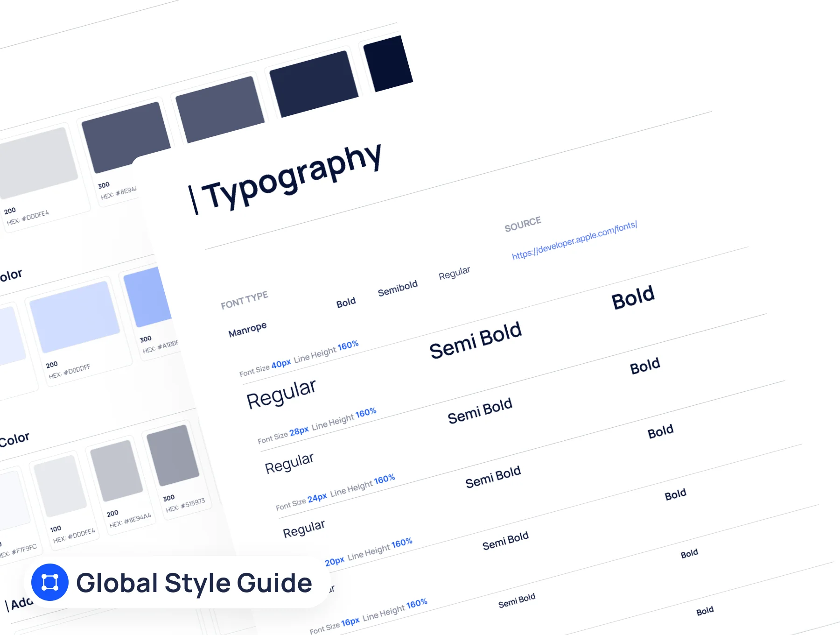
Task: Pick the pale blue swatch labeled #D0DDFF
Action: click(75, 317)
